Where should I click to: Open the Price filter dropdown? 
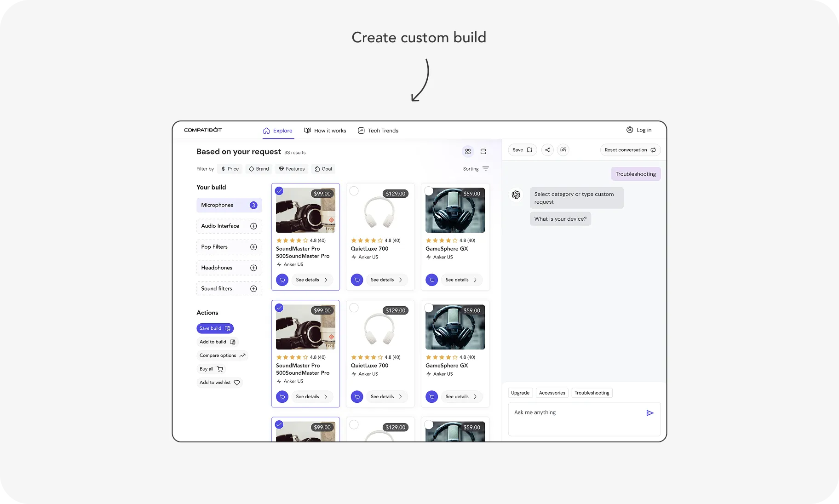[x=230, y=169]
